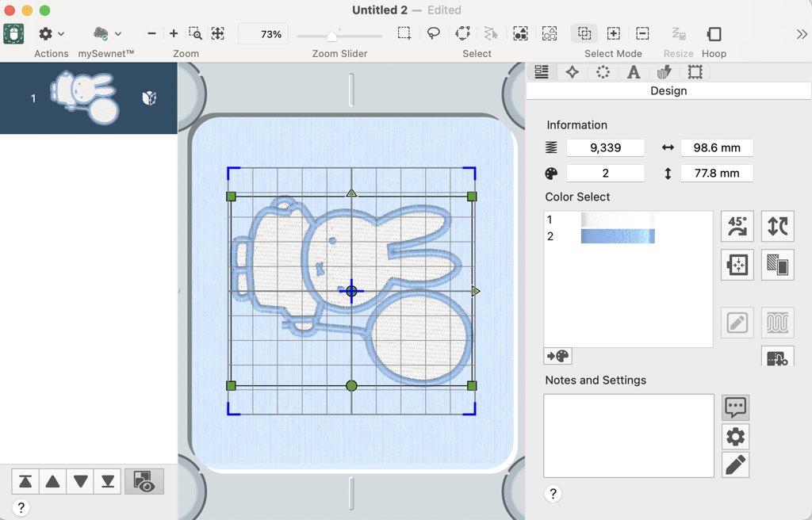Viewport: 812px width, 520px height.
Task: Click the green bottom-center flip handle
Action: pyautogui.click(x=351, y=386)
